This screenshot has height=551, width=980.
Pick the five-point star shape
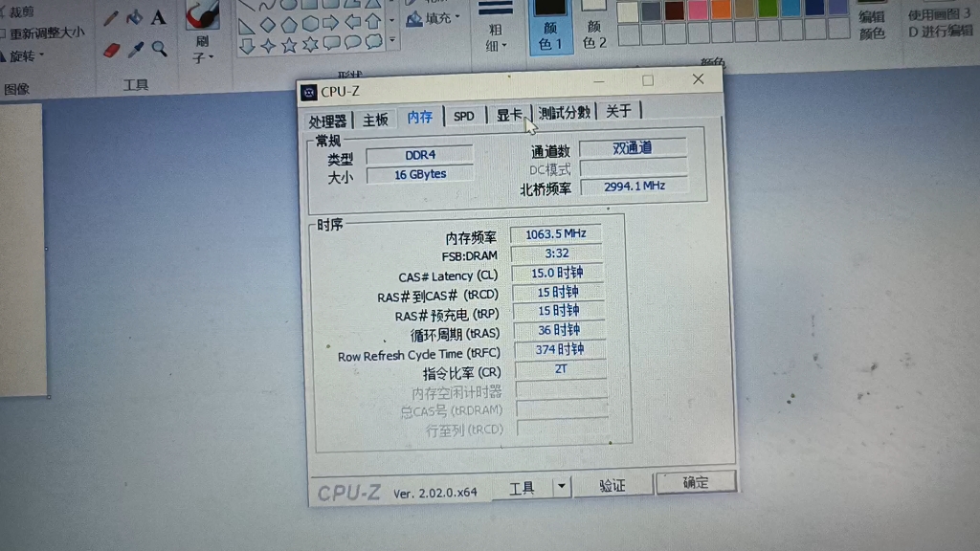pos(289,45)
